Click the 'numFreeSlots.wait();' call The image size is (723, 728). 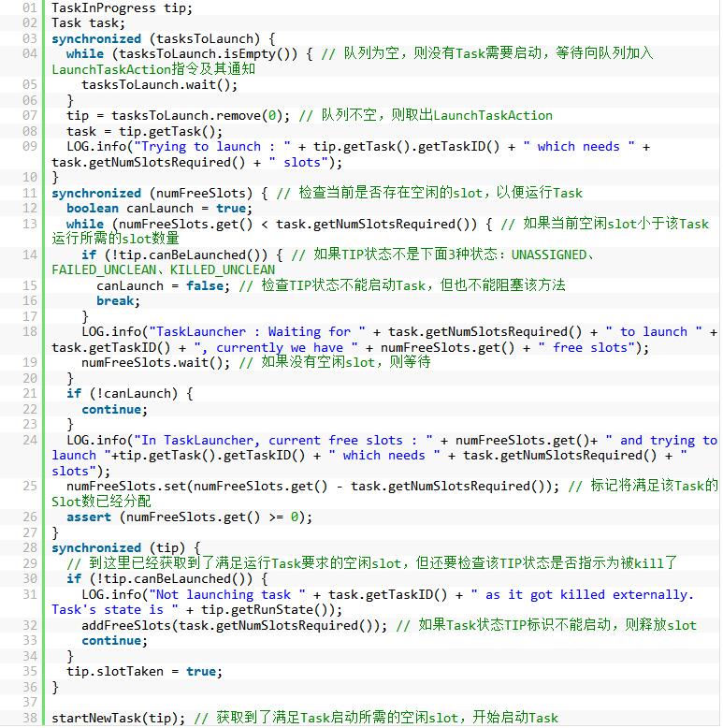(155, 362)
